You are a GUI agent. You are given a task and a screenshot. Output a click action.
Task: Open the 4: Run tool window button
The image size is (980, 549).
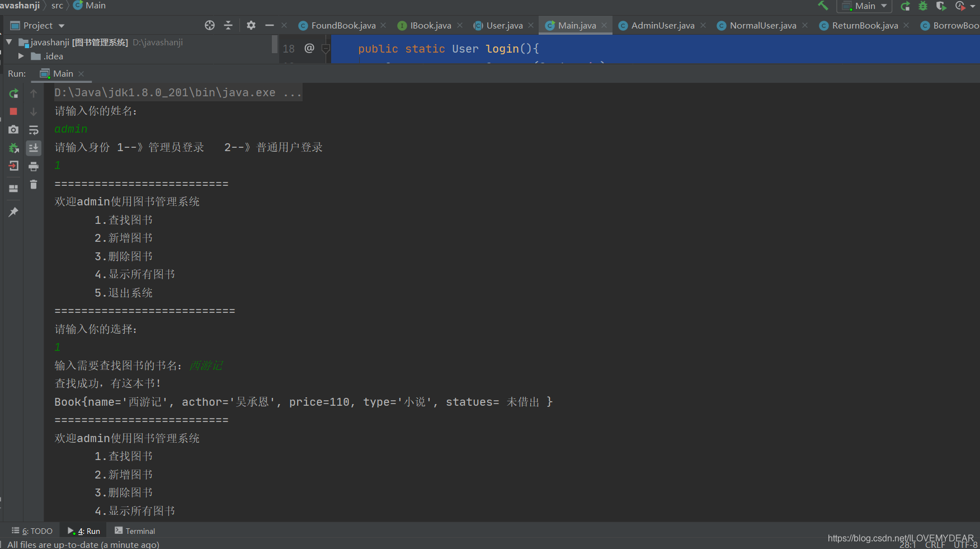[x=84, y=531]
